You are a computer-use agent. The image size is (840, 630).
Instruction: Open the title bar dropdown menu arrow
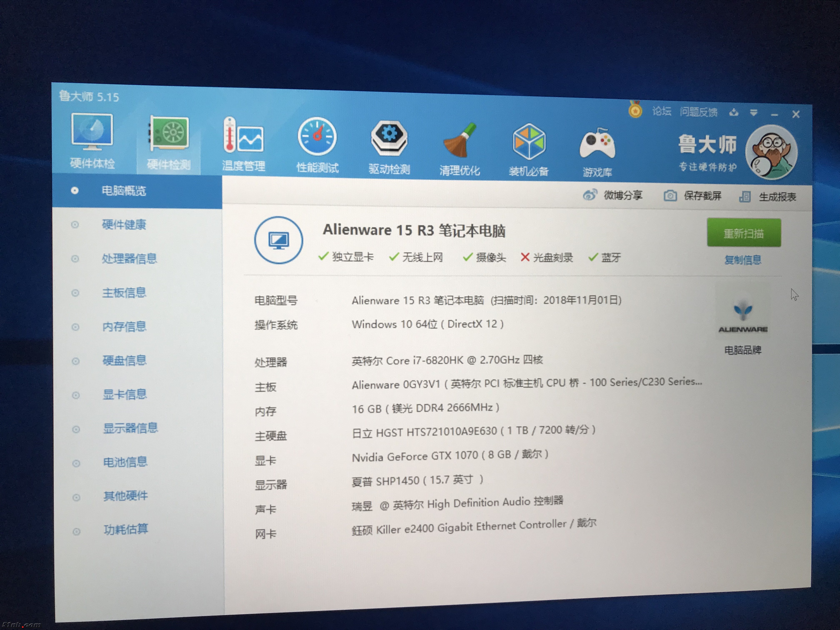pyautogui.click(x=754, y=112)
